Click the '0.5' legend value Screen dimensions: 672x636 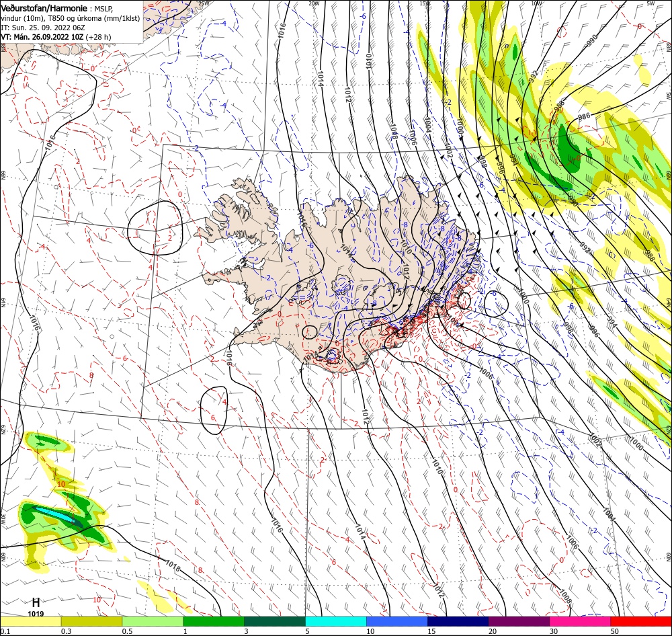pyautogui.click(x=127, y=631)
